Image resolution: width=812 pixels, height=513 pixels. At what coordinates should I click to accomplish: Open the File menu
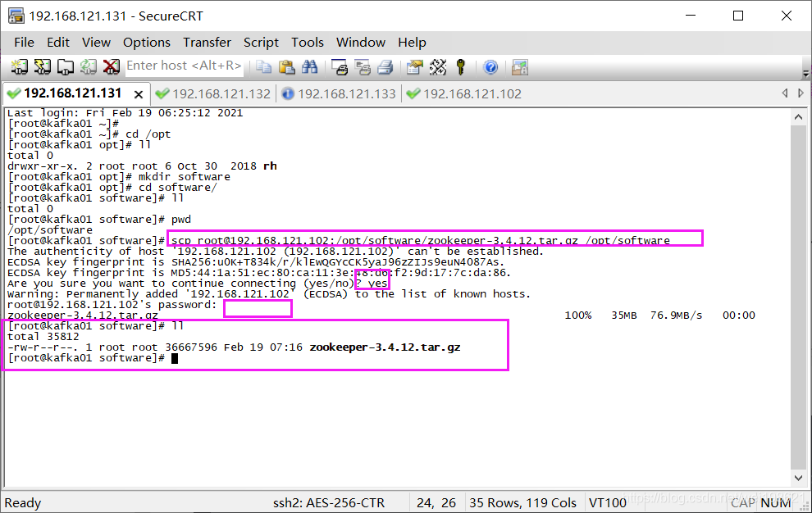[25, 42]
